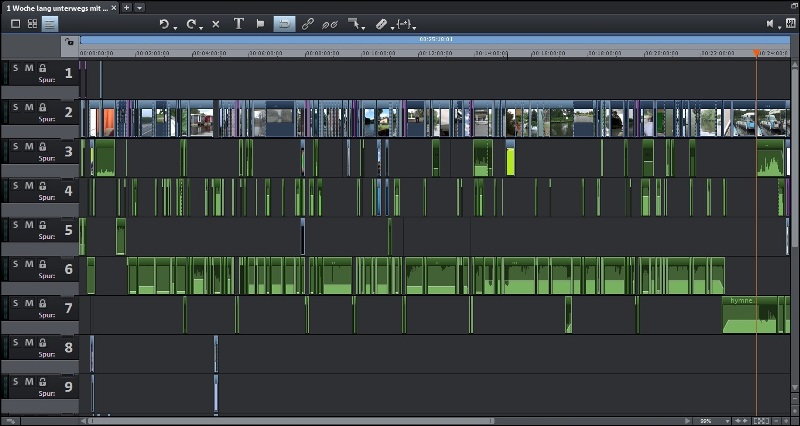Click the zoom-to-fit button in bottom bar
This screenshot has height=426, width=800.
point(762,421)
